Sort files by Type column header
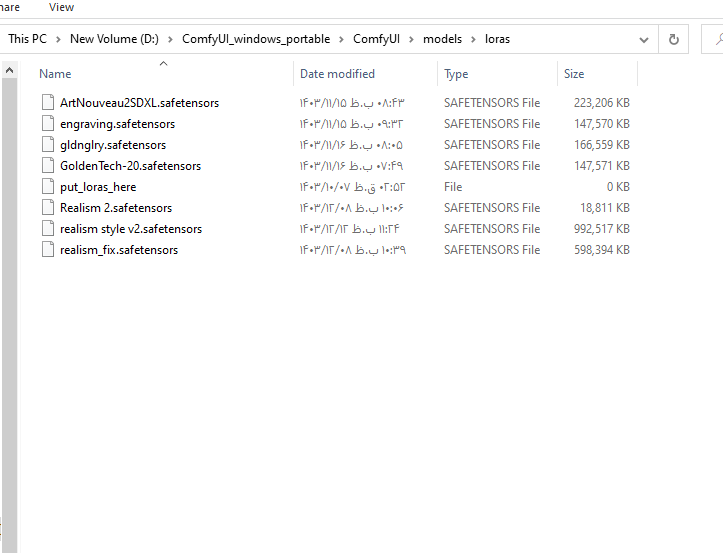Viewport: 723px width, 553px height. tap(456, 74)
